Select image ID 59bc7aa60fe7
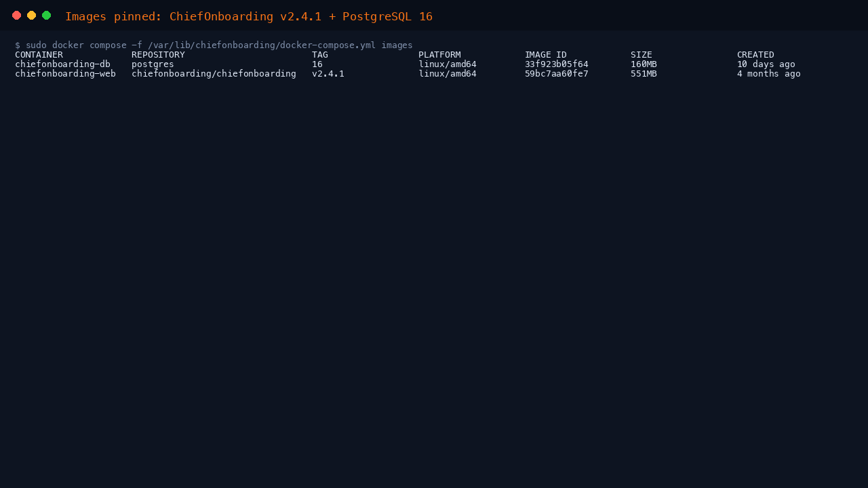The image size is (868, 488). (556, 74)
